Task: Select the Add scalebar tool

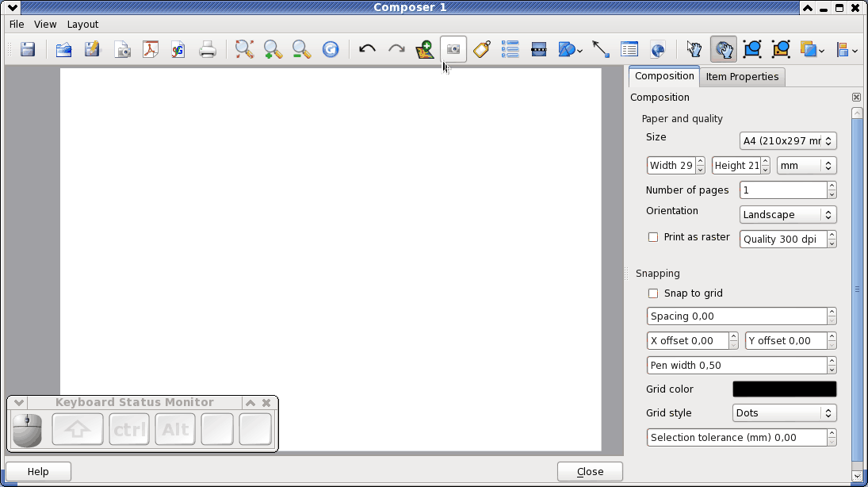Action: pos(538,49)
